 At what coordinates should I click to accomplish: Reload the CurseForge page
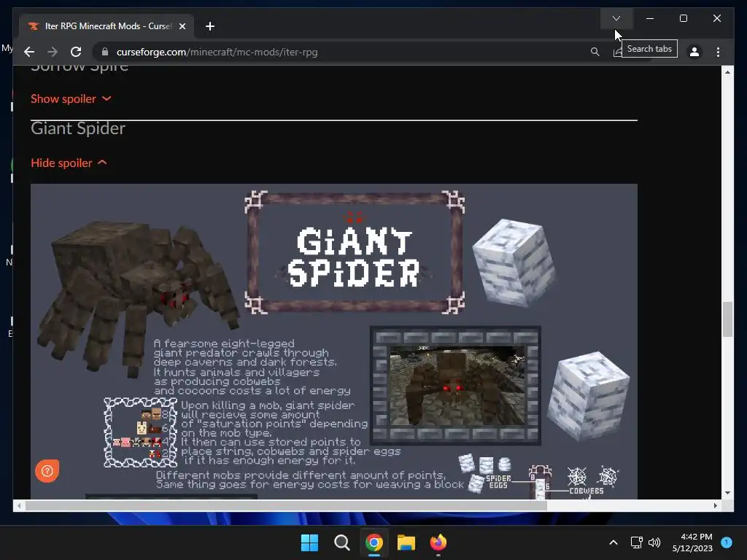pos(76,52)
